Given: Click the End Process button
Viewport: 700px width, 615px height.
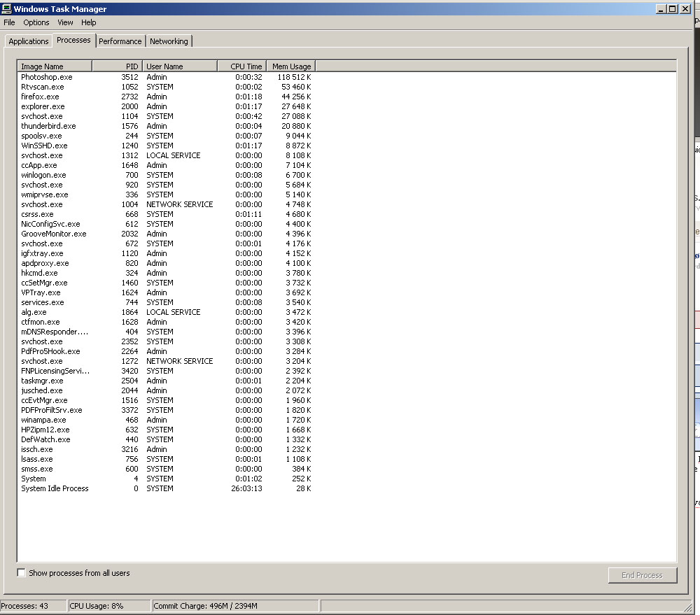Looking at the screenshot, I should click(643, 575).
